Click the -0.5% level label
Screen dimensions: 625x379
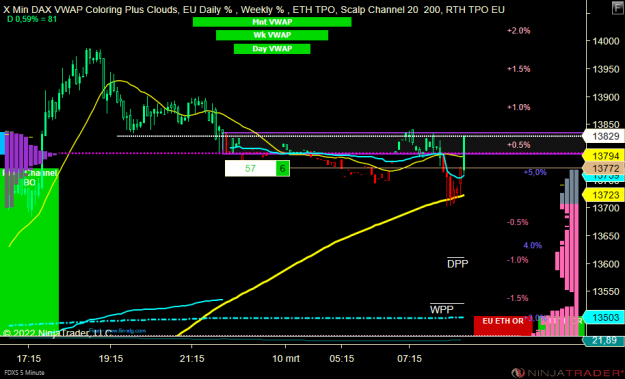point(518,222)
